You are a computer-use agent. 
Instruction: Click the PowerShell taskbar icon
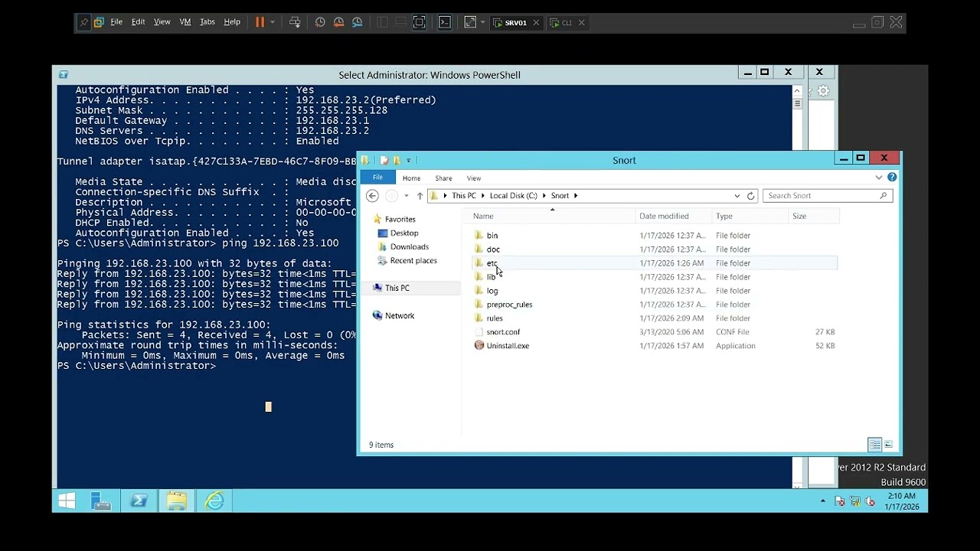click(139, 501)
